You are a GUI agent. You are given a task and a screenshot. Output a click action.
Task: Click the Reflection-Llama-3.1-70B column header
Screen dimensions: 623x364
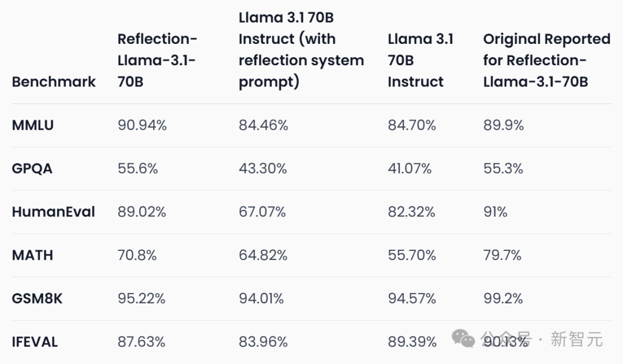tap(157, 60)
